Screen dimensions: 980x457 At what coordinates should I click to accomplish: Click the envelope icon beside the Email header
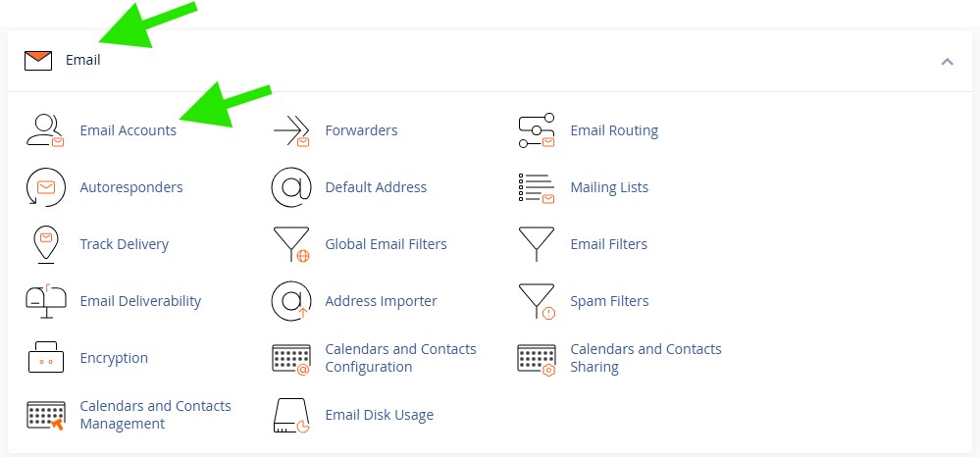click(x=38, y=61)
